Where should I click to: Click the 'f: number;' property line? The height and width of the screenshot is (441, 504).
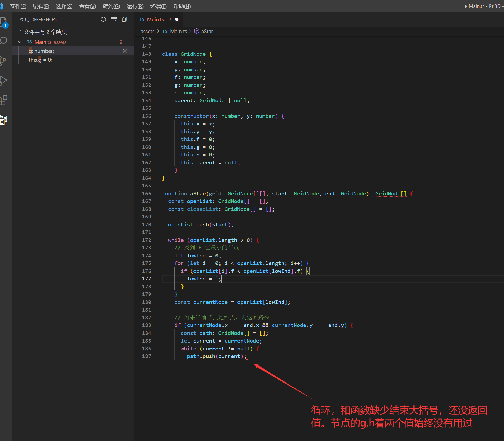190,77
